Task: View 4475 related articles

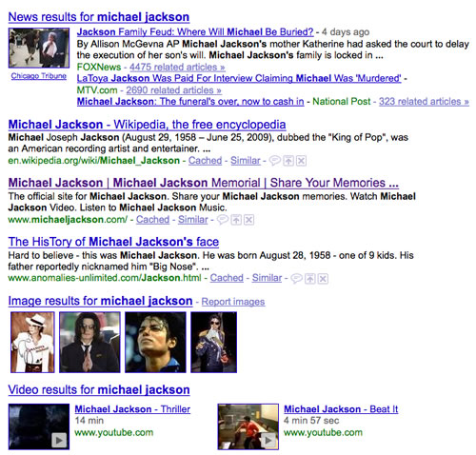Action: pyautogui.click(x=177, y=67)
